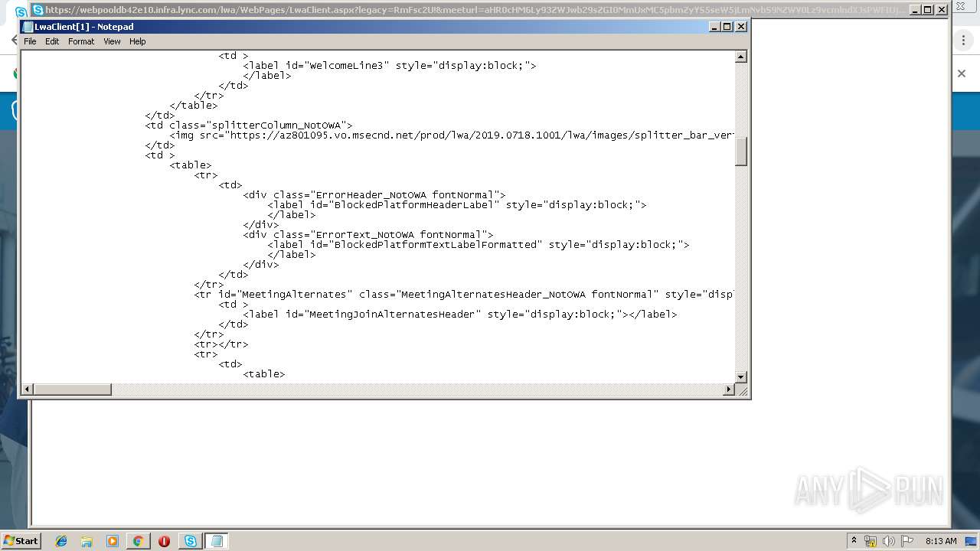Image resolution: width=980 pixels, height=551 pixels.
Task: Click the Notepad window resize grip corner
Action: tap(741, 390)
